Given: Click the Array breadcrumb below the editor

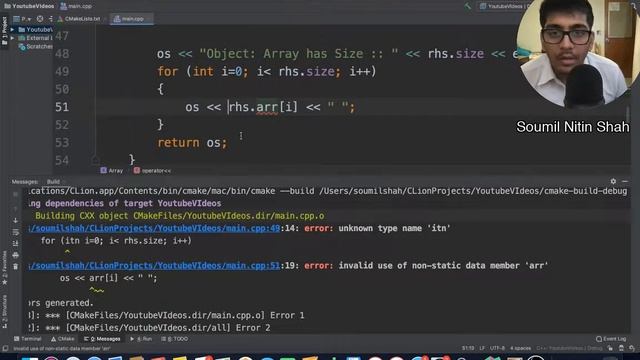Looking at the screenshot, I should [x=112, y=171].
